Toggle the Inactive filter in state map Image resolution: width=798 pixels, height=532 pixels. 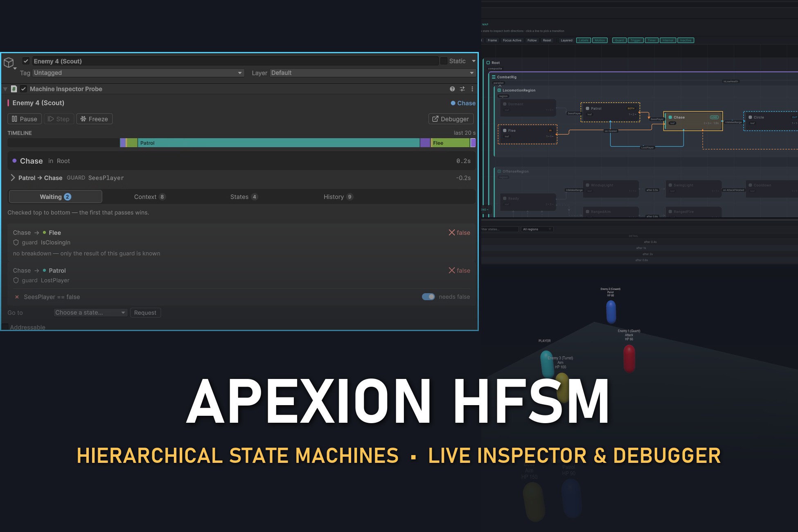[x=686, y=40]
